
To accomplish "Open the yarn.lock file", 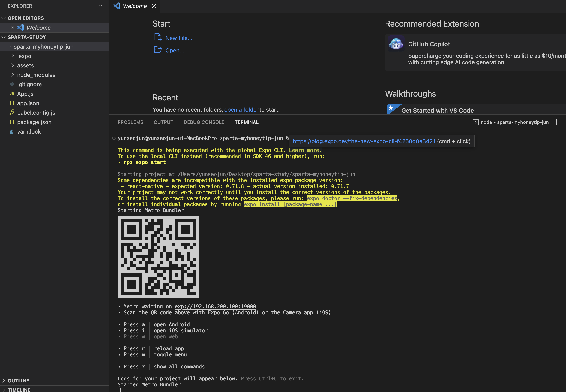I will click(x=29, y=131).
